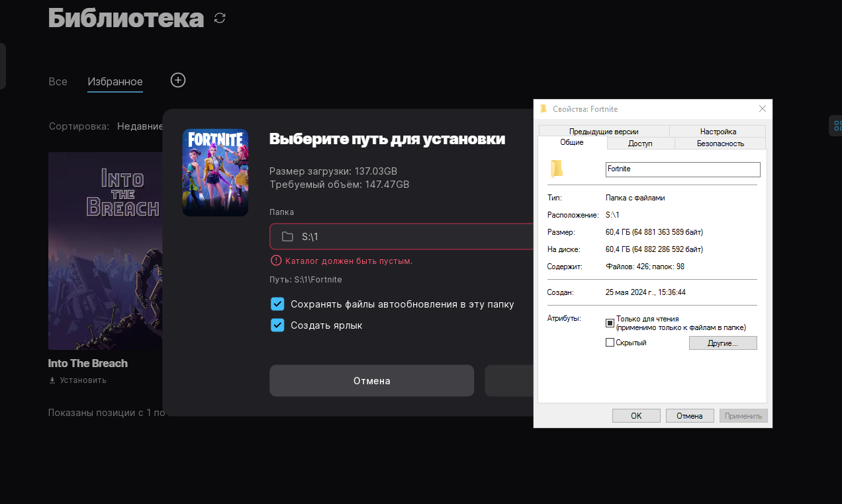Click the Fortnite folder name field
Screen dimensions: 842x504
[x=683, y=169]
